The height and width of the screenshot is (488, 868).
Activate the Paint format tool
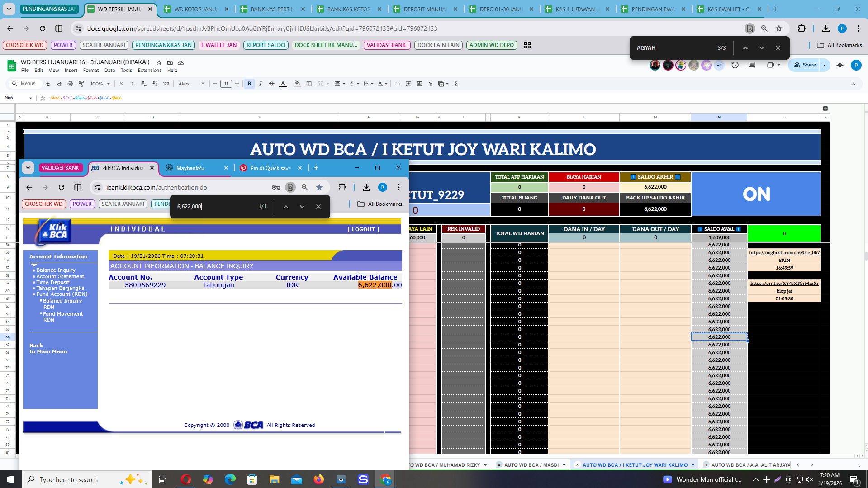click(81, 84)
